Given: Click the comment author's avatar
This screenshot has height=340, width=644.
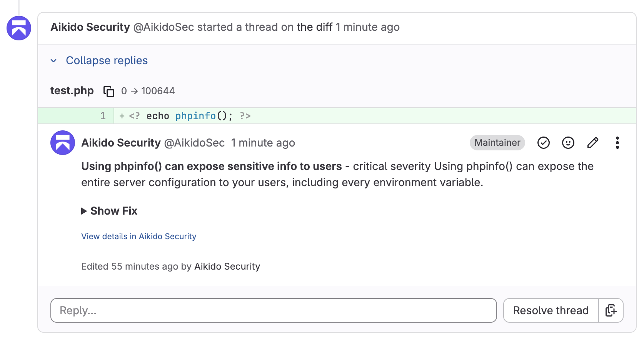Looking at the screenshot, I should click(x=63, y=143).
